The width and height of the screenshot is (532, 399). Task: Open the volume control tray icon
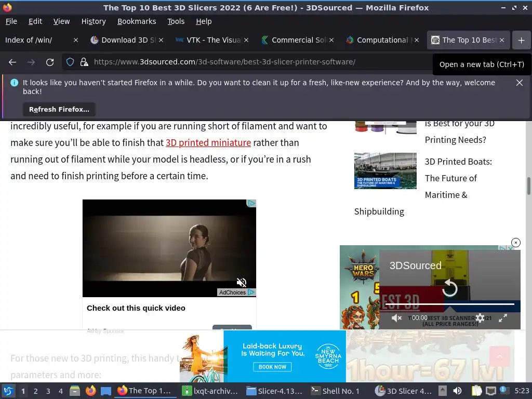457,391
